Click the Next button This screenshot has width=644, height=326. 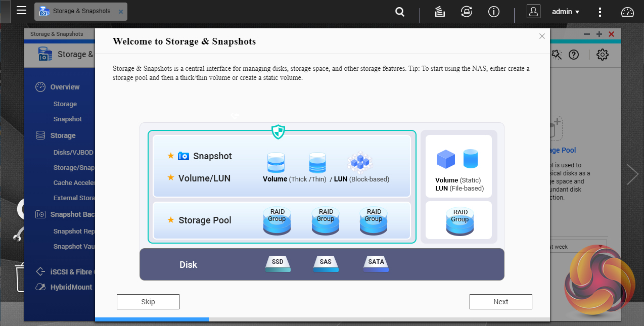coord(501,302)
